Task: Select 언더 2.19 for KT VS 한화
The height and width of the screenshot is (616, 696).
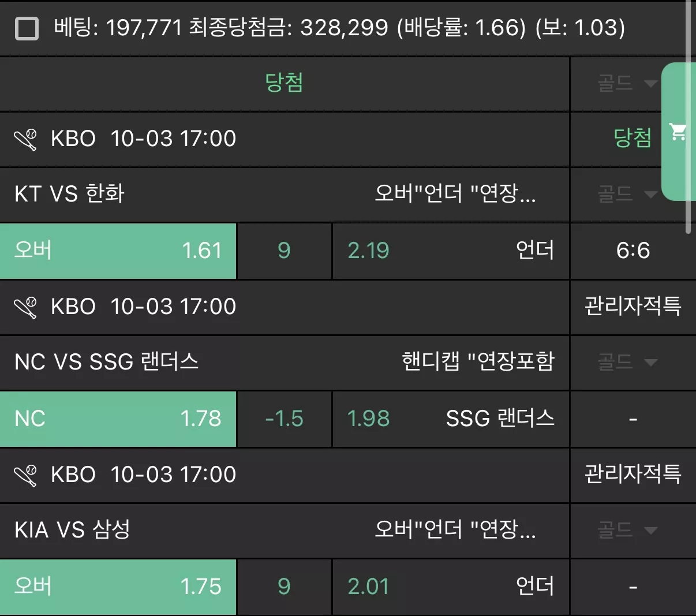Action: pos(451,251)
